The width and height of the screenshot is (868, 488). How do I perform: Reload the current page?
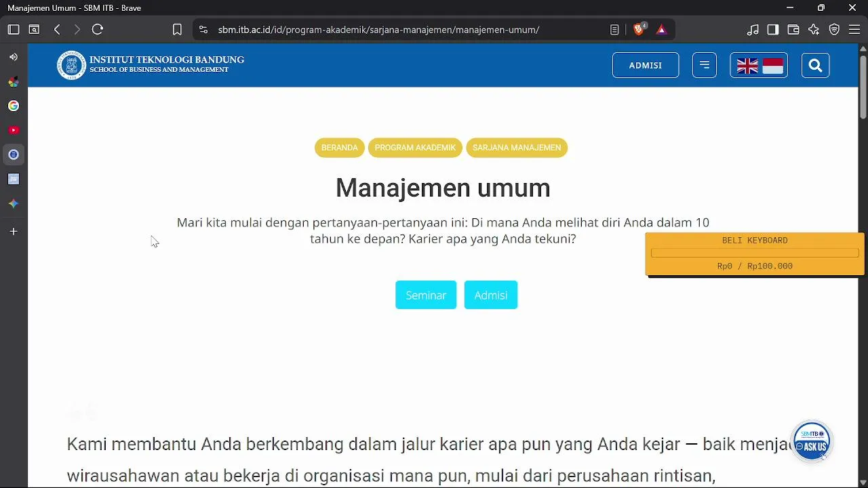pyautogui.click(x=98, y=29)
